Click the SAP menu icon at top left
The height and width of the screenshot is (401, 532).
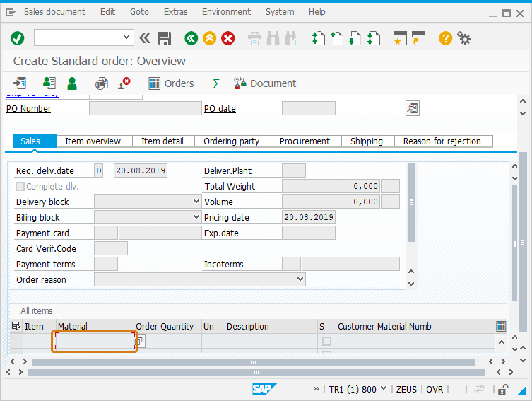[x=11, y=13]
